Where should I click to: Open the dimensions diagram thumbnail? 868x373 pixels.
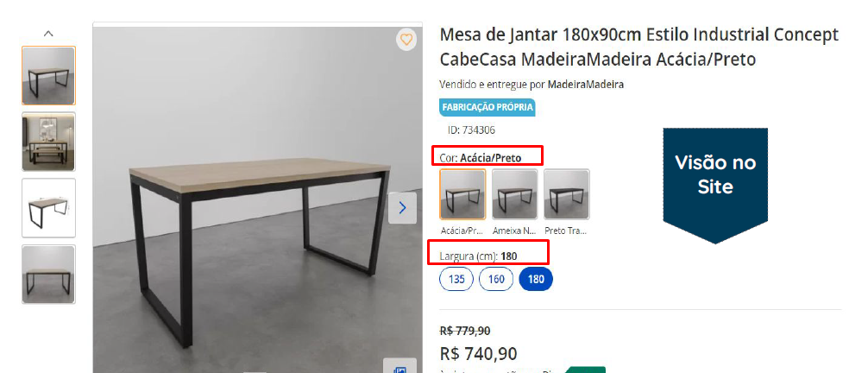tap(48, 208)
